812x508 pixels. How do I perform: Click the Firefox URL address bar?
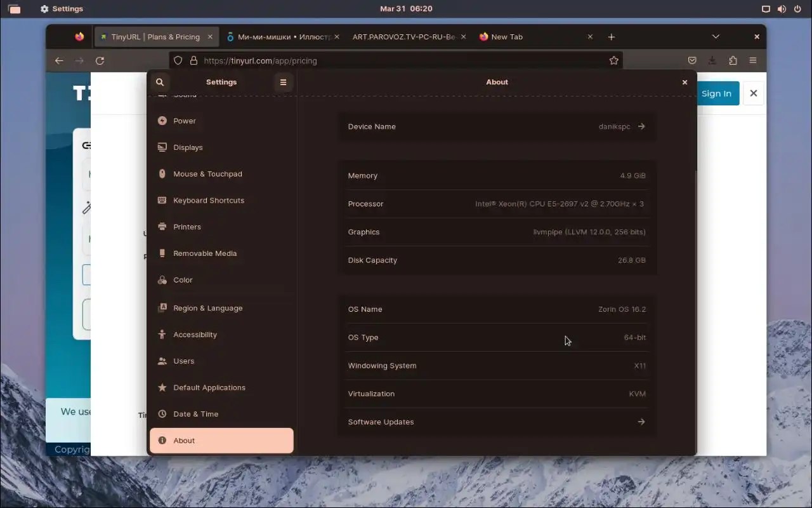coord(396,60)
